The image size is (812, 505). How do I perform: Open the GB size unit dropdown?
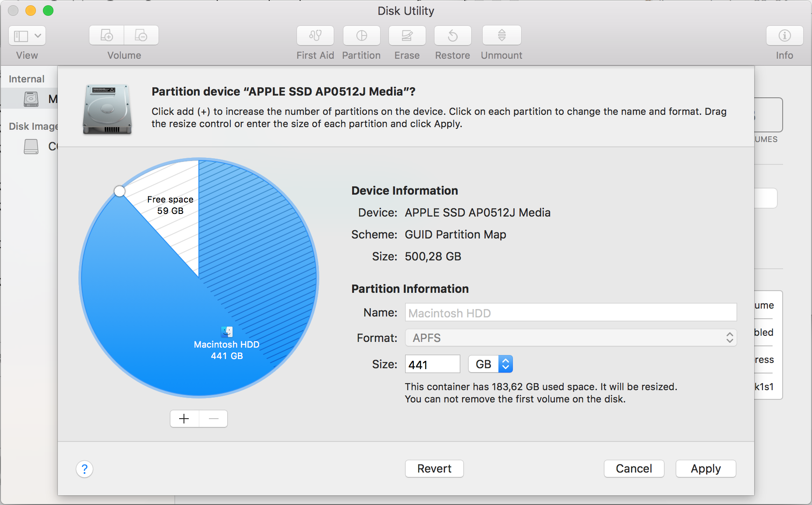tap(491, 364)
